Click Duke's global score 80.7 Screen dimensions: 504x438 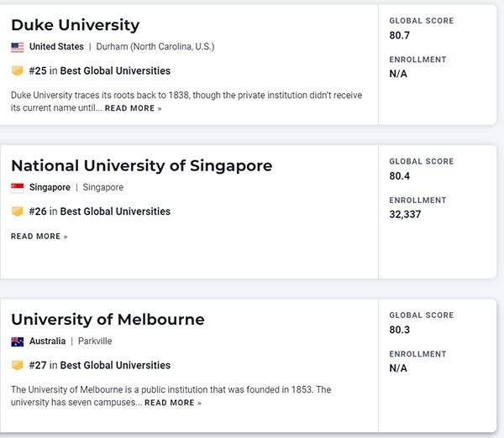[x=400, y=34]
